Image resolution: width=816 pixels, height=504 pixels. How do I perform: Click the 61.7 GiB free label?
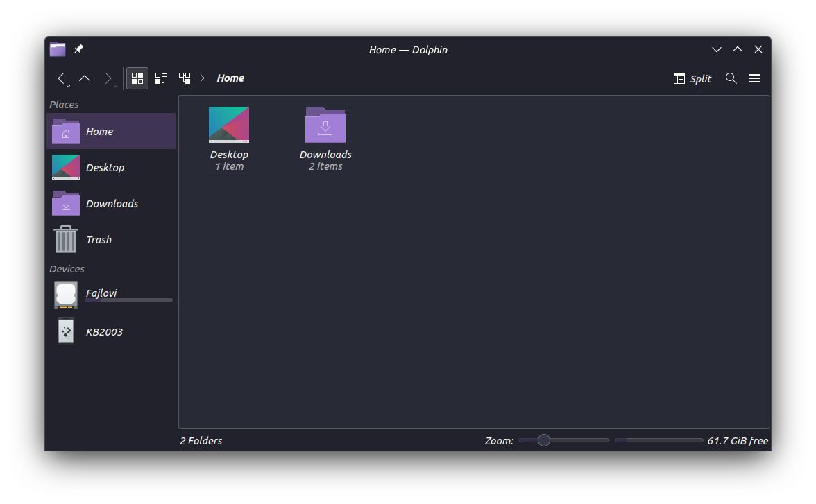[x=738, y=441]
